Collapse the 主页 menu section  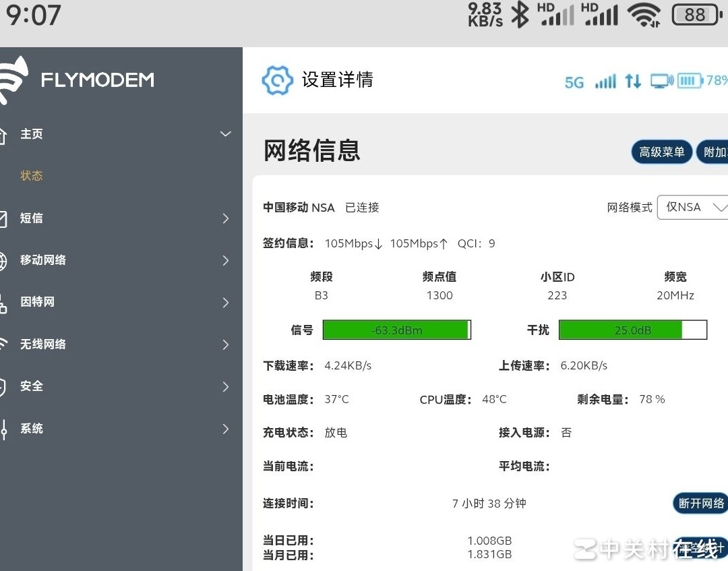point(225,134)
